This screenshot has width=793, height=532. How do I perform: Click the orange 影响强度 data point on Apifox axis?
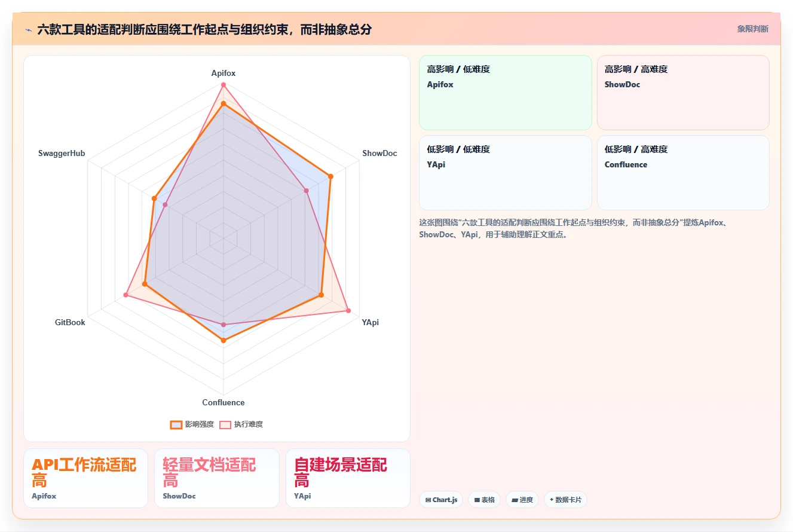tap(223, 104)
